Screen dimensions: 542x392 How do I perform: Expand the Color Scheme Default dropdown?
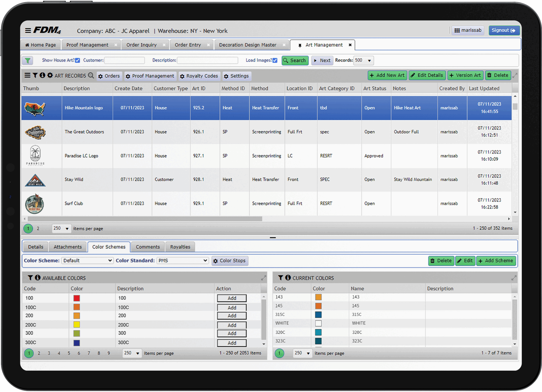tap(87, 260)
